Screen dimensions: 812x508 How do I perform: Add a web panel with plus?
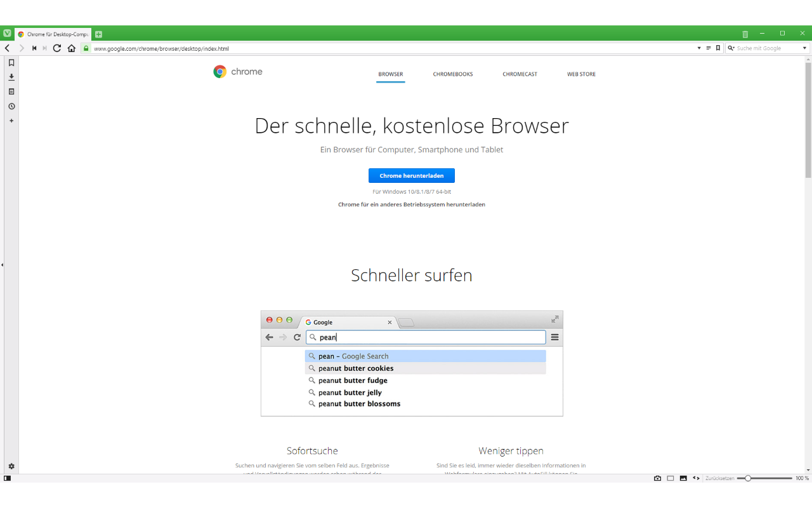point(11,121)
